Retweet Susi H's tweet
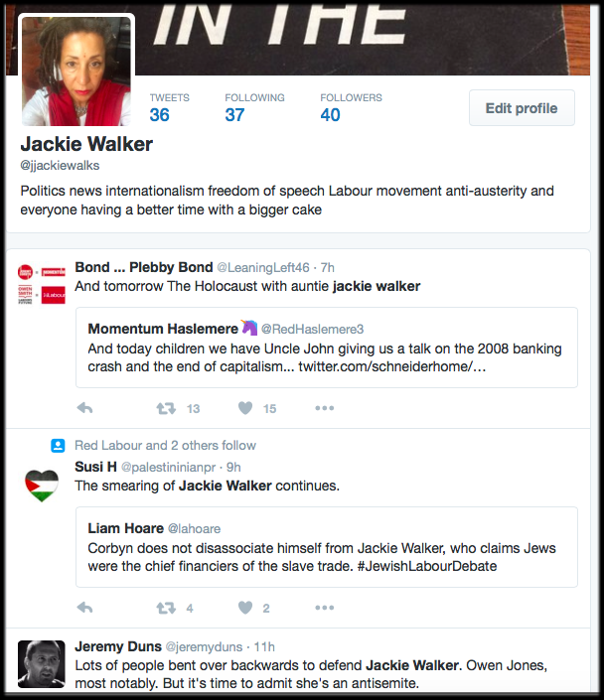 166,608
